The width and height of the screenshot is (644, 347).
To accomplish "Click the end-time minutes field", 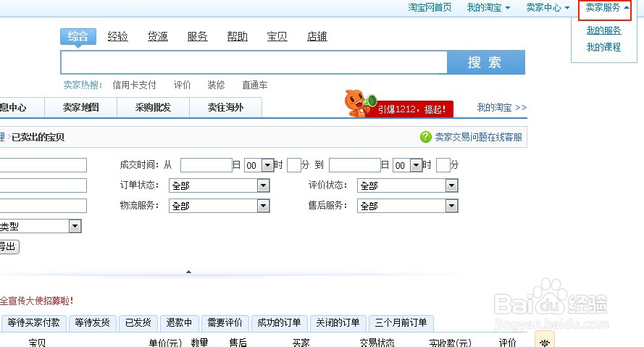I will point(443,165).
